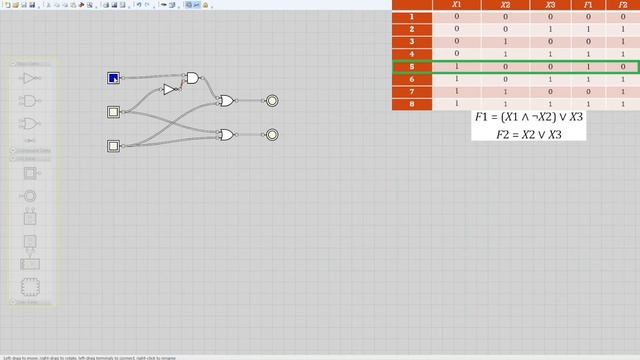Select the AND gate in the sidebar palette

[30, 100]
